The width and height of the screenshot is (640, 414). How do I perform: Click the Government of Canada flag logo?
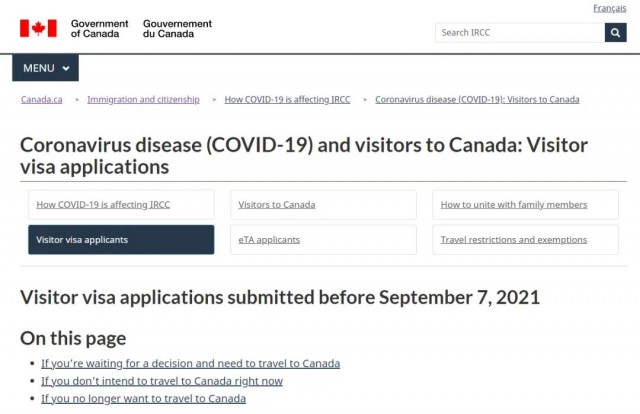(38, 28)
